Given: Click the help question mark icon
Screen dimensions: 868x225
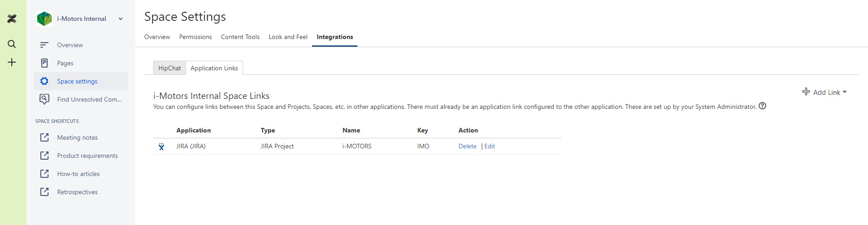Looking at the screenshot, I should [x=762, y=106].
